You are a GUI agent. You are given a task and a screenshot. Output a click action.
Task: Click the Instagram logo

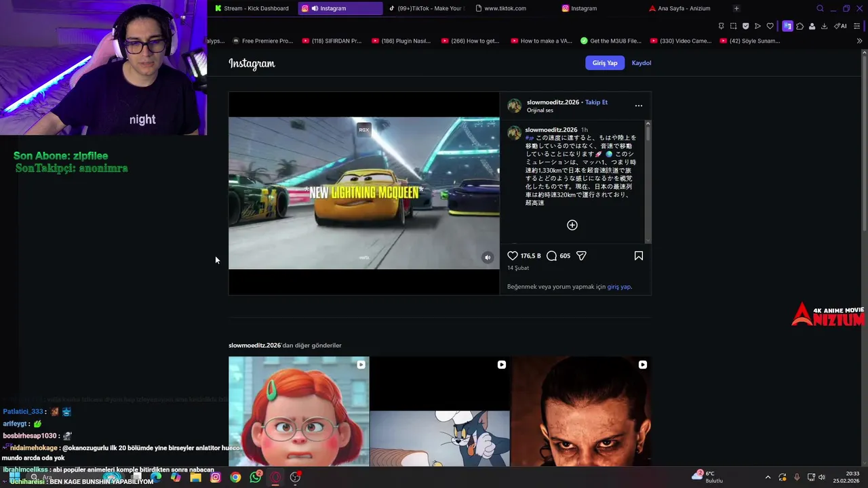pyautogui.click(x=252, y=63)
